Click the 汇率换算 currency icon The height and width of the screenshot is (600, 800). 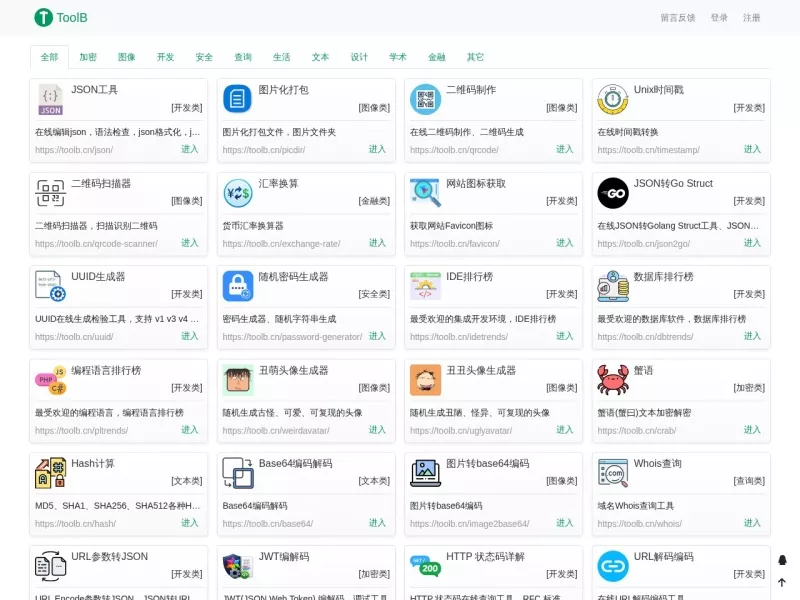pos(238,193)
